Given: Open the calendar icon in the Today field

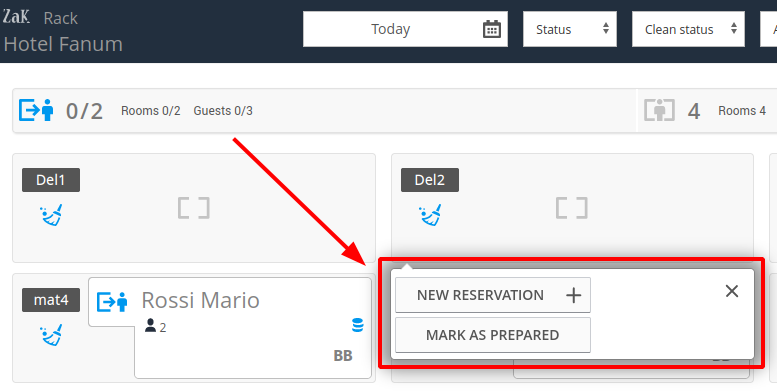Looking at the screenshot, I should pos(492,29).
